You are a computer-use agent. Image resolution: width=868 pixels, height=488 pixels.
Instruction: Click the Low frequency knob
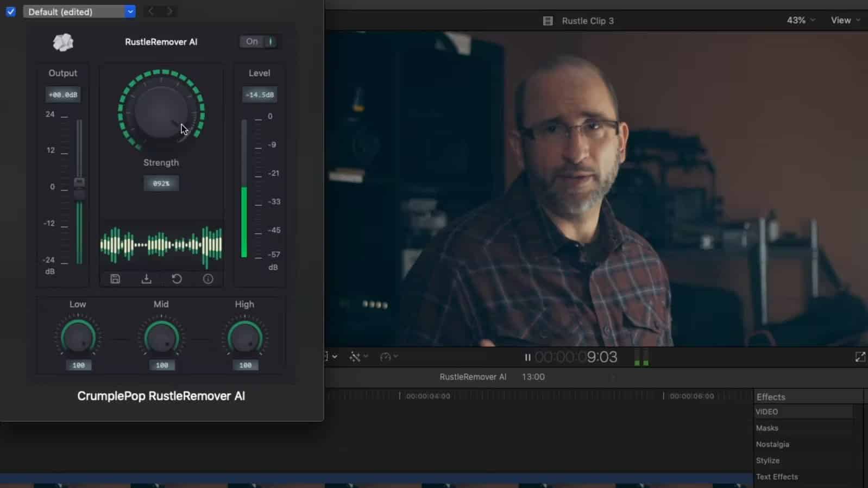[78, 338]
